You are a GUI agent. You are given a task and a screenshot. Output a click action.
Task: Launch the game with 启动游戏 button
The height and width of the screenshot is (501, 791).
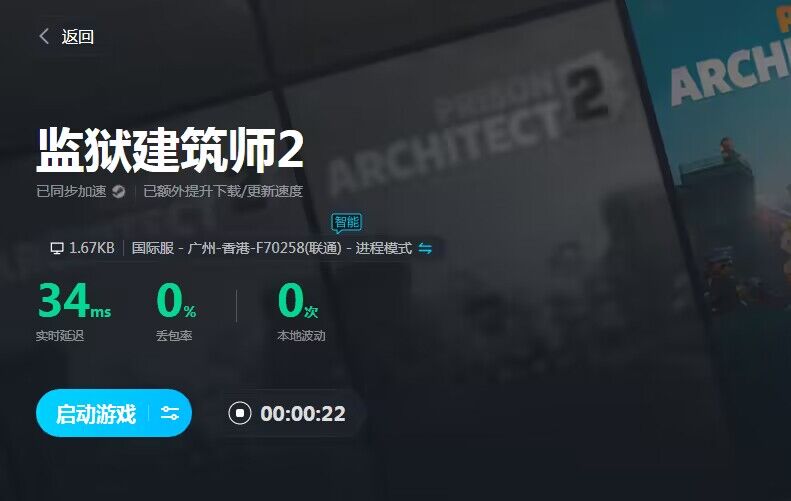[x=95, y=414]
